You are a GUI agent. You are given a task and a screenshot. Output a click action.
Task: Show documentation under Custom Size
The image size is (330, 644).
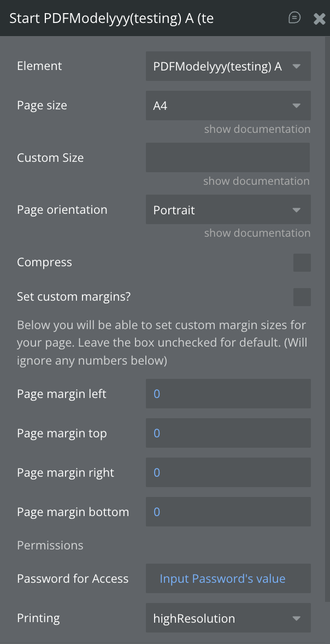click(256, 181)
